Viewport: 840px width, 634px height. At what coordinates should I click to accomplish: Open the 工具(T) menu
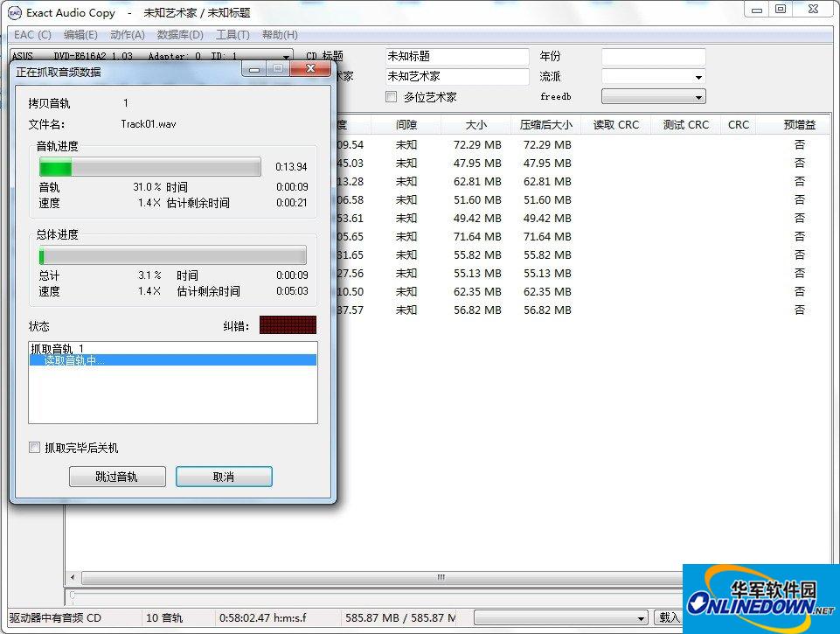point(233,35)
